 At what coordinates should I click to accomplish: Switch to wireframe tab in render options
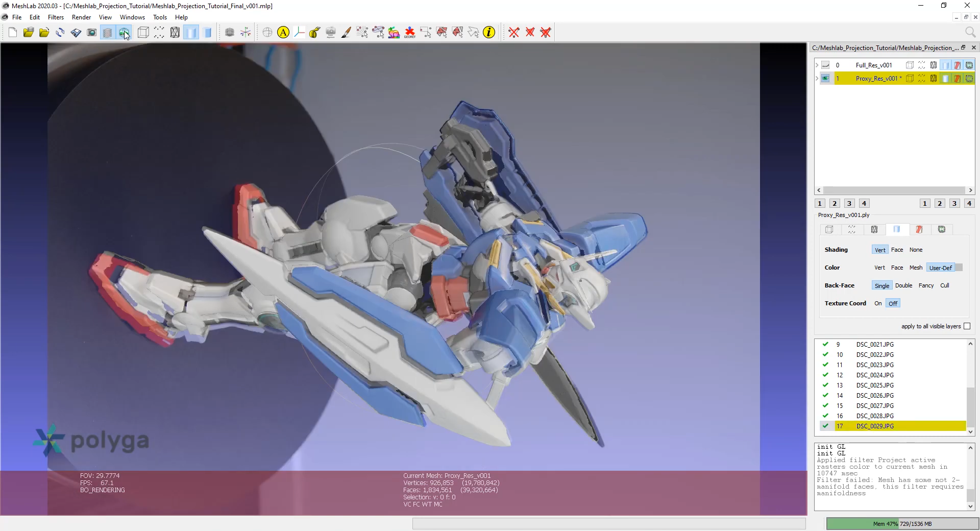point(874,229)
